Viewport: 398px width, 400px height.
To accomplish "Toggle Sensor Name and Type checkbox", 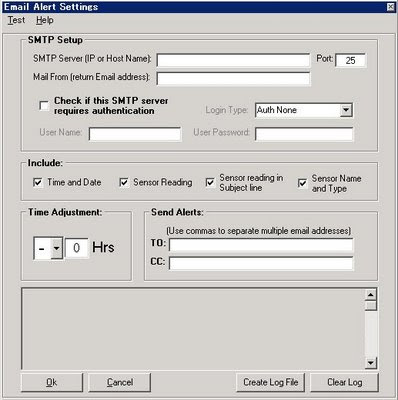I will pyautogui.click(x=302, y=183).
